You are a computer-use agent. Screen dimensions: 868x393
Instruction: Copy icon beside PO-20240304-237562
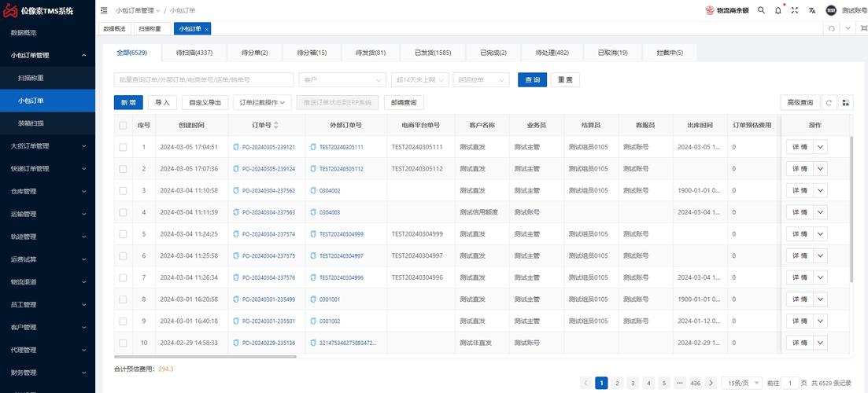[x=236, y=190]
